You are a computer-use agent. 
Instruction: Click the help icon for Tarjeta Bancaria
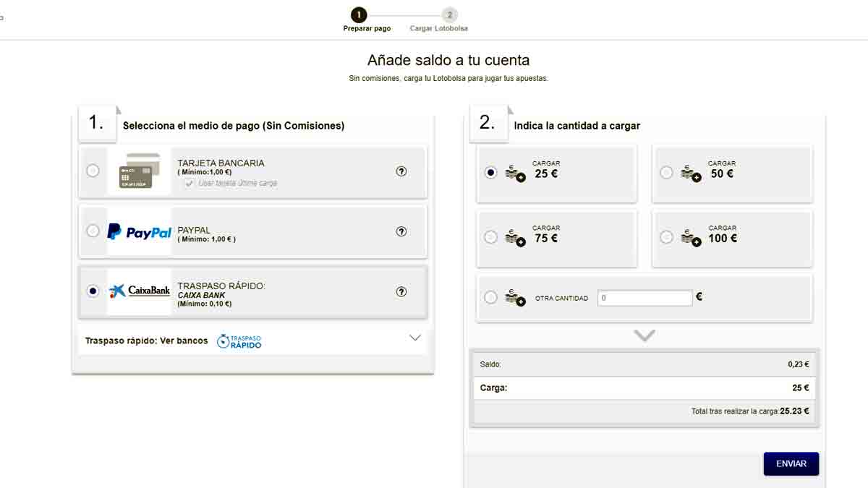(x=401, y=171)
